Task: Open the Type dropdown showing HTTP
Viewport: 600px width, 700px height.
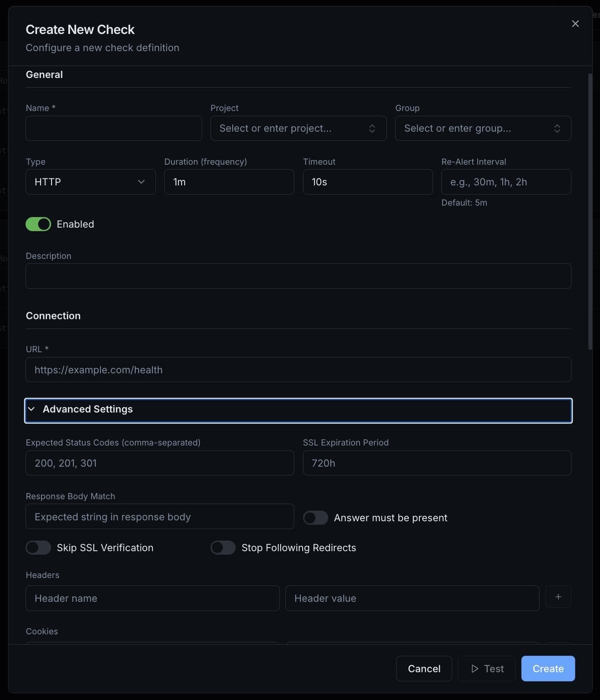Action: point(91,182)
